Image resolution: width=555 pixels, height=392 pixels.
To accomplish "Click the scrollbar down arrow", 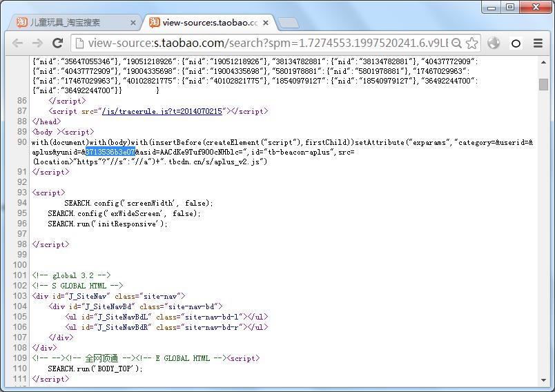I will pyautogui.click(x=543, y=380).
